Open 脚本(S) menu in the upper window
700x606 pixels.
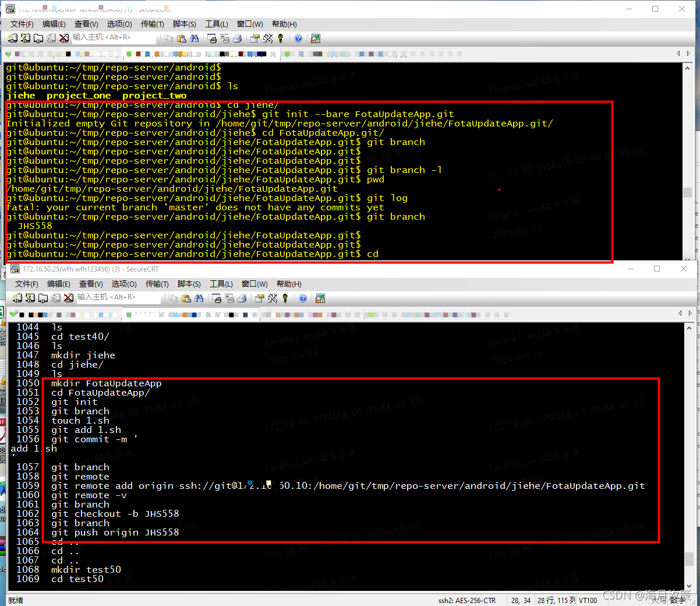point(185,24)
